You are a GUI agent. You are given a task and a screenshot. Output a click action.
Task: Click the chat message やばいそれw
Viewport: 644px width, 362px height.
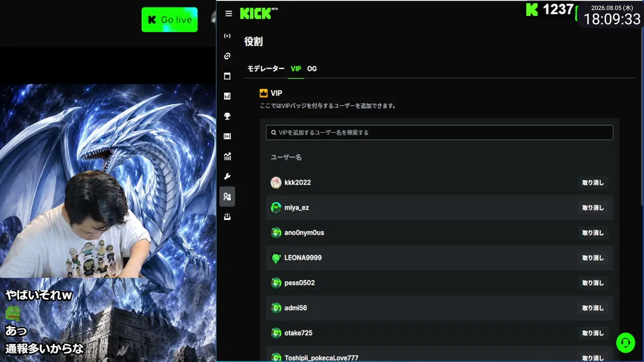coord(39,296)
